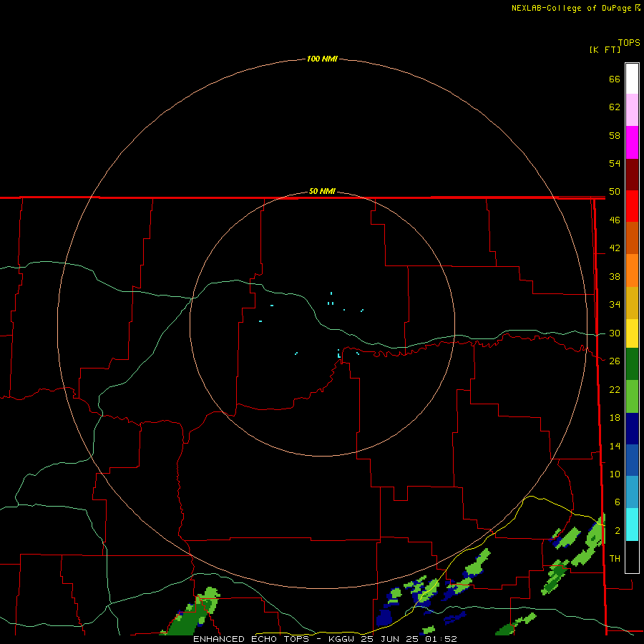
Task: Click the NEXLAB-College of DuPage label
Action: coord(572,8)
